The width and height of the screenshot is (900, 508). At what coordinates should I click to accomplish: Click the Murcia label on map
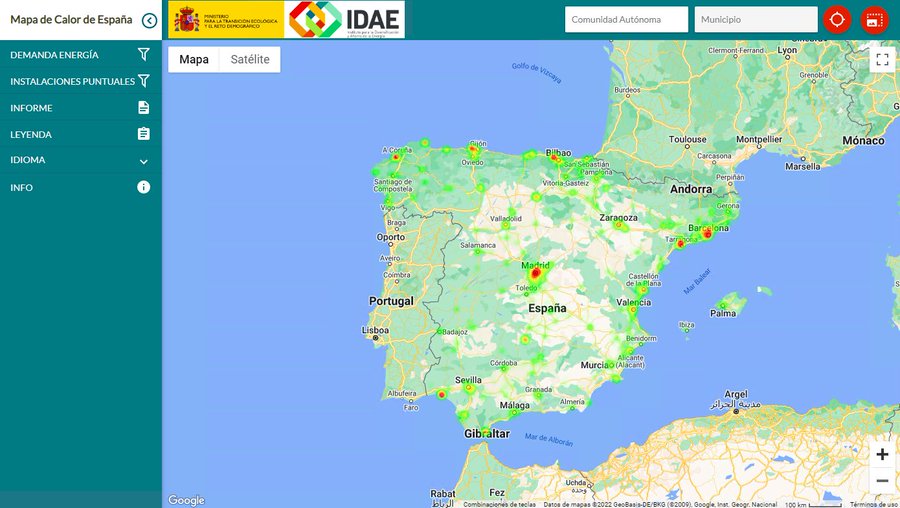tap(594, 365)
